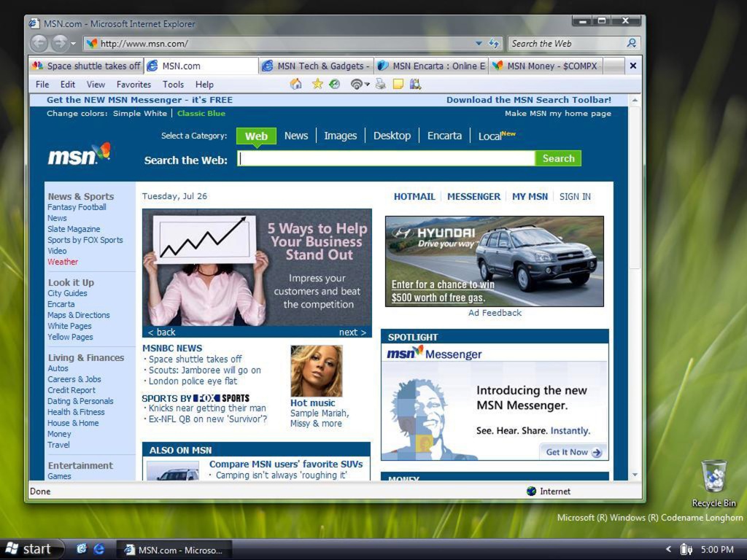Open the HOTMAIL link
The height and width of the screenshot is (560, 747).
coord(414,197)
